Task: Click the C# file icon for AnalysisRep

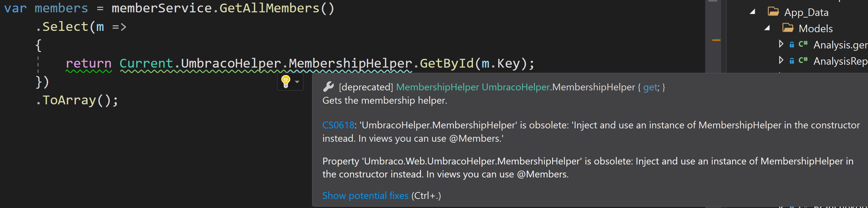Action: 803,60
